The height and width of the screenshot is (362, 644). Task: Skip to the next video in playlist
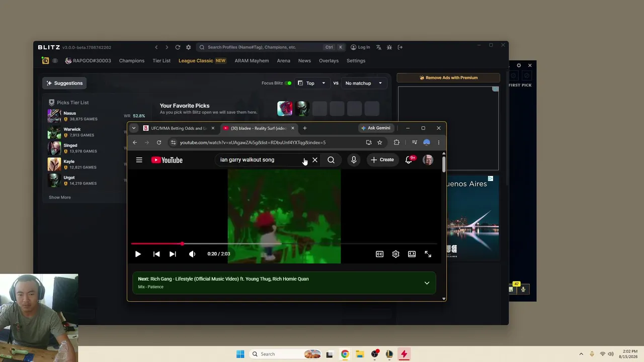[x=173, y=254]
